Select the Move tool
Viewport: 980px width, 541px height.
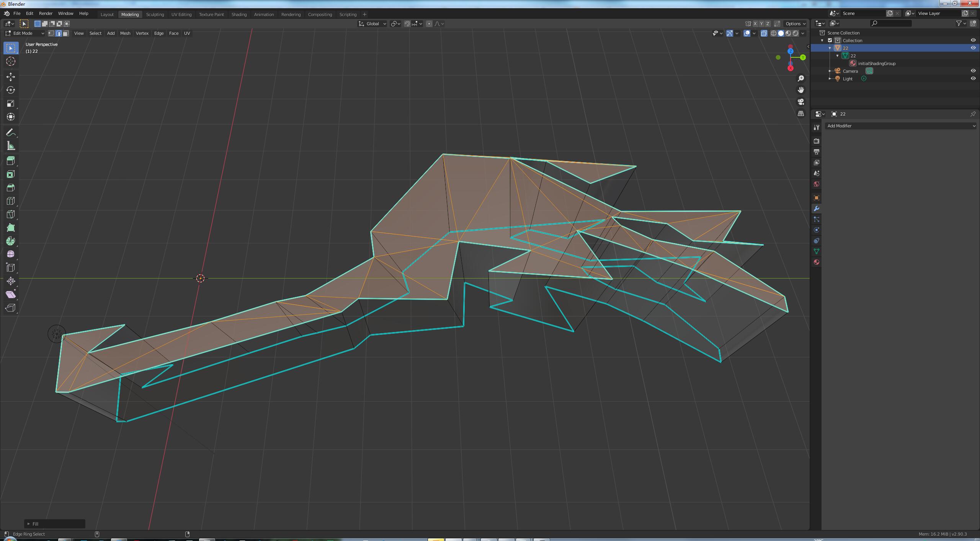(x=10, y=77)
